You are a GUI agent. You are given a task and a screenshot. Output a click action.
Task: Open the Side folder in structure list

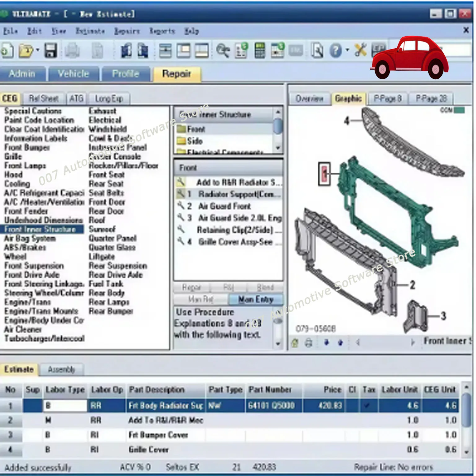[x=195, y=141]
